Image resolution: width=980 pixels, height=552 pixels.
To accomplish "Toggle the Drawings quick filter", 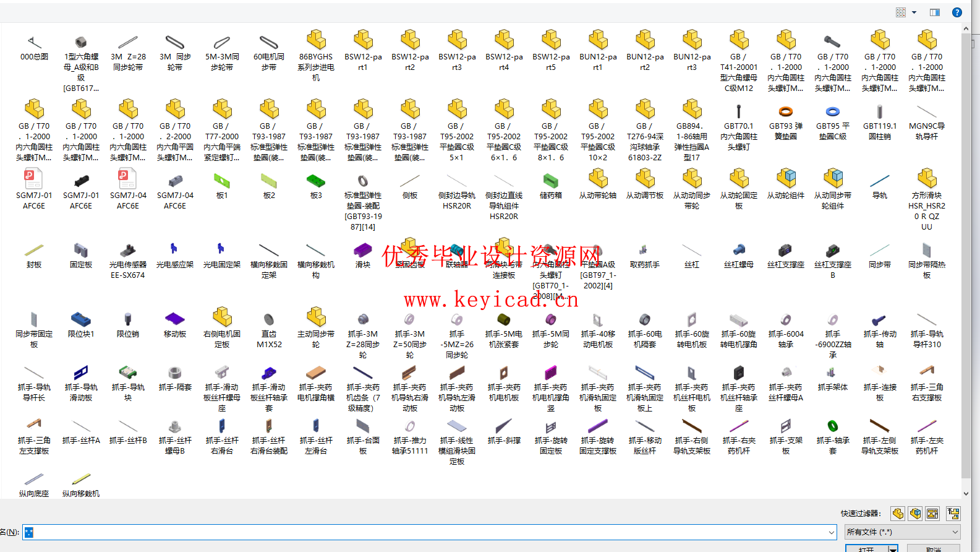I will point(932,513).
